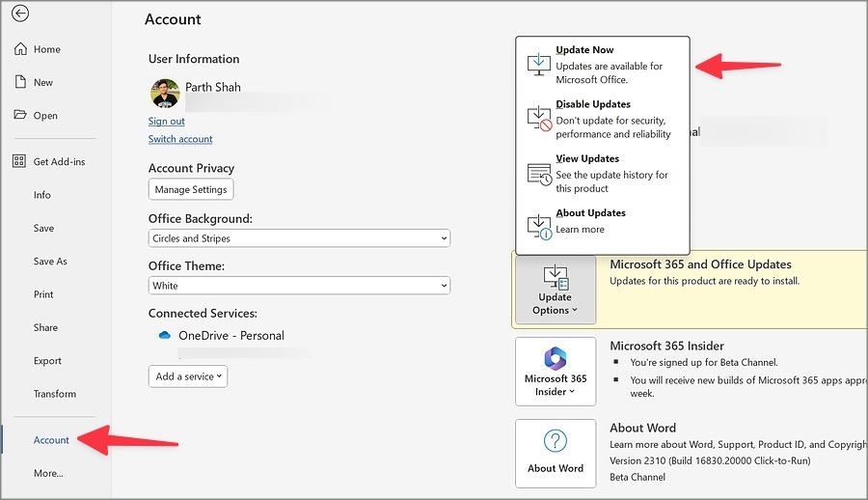Click the New document icon
Viewport: 868px width, 500px height.
[20, 82]
